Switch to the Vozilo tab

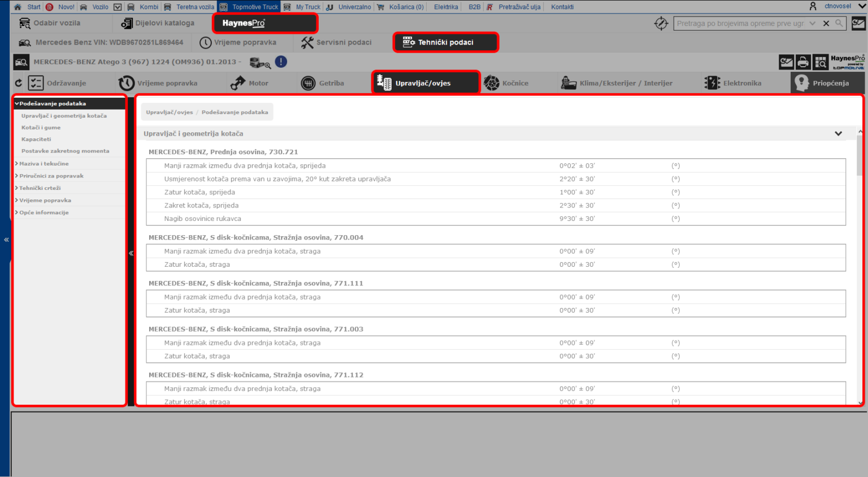point(94,7)
